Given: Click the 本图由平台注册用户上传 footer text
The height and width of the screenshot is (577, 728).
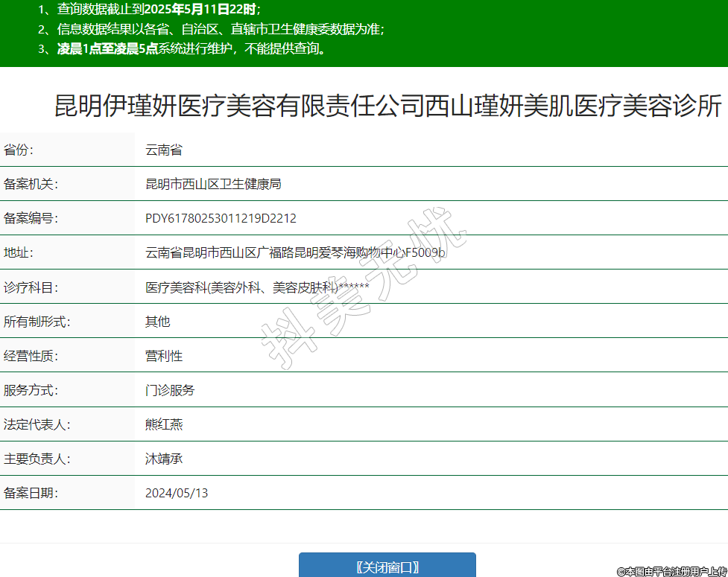Looking at the screenshot, I should pyautogui.click(x=671, y=571).
